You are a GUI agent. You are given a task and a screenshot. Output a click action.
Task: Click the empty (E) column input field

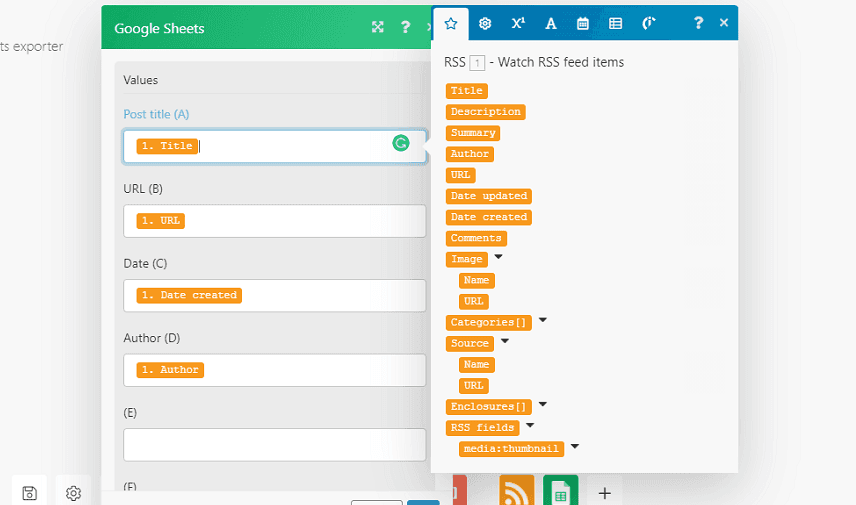[274, 445]
